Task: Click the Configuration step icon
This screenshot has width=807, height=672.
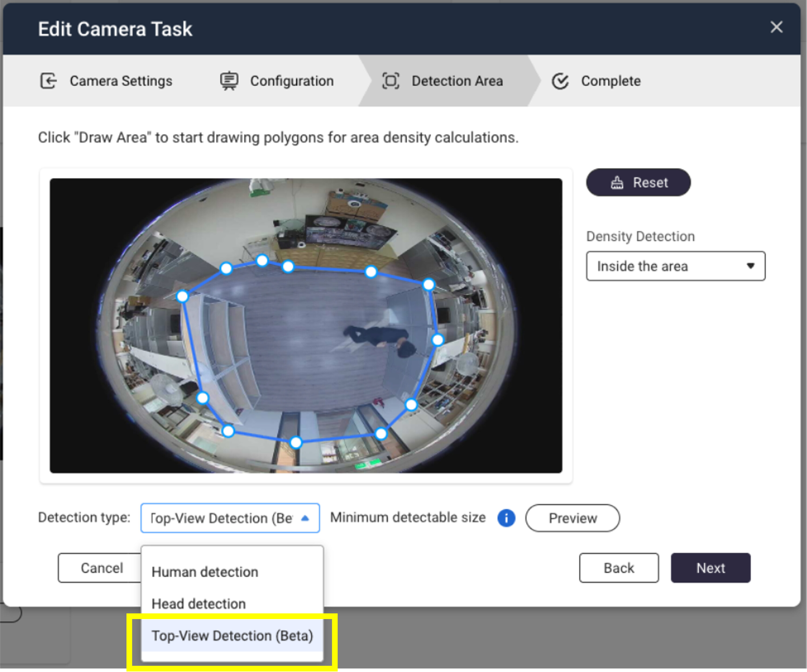Action: pos(229,81)
